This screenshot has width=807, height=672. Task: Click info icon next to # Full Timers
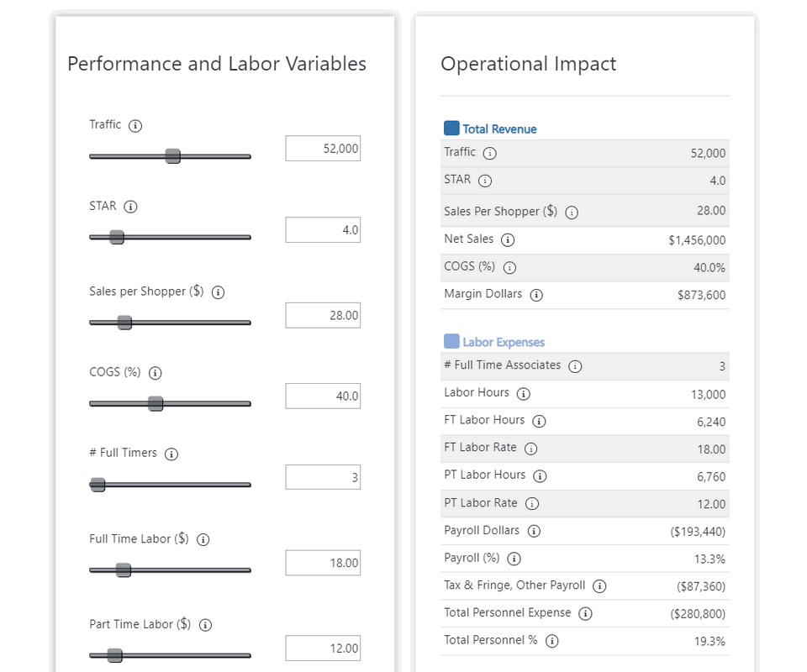click(171, 454)
